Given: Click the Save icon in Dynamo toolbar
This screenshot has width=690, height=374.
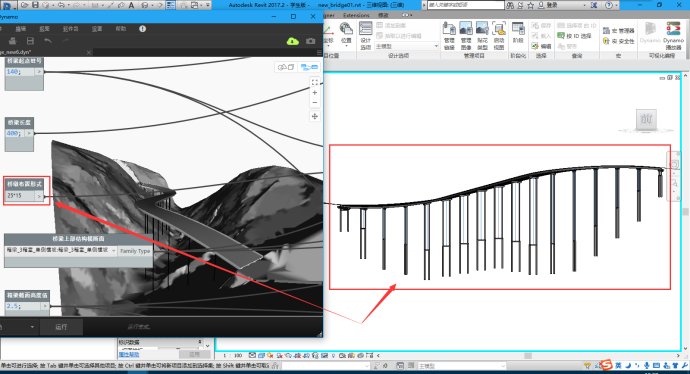Looking at the screenshot, I should 30,41.
